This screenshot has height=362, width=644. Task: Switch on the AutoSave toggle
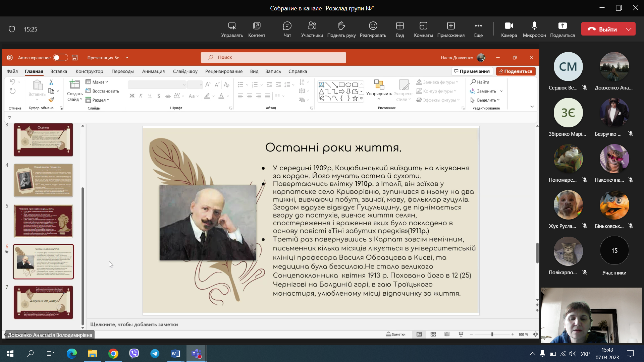click(60, 58)
